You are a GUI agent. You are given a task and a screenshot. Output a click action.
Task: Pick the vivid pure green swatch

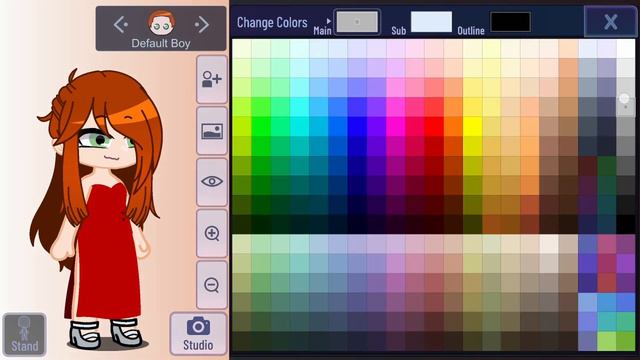click(261, 127)
